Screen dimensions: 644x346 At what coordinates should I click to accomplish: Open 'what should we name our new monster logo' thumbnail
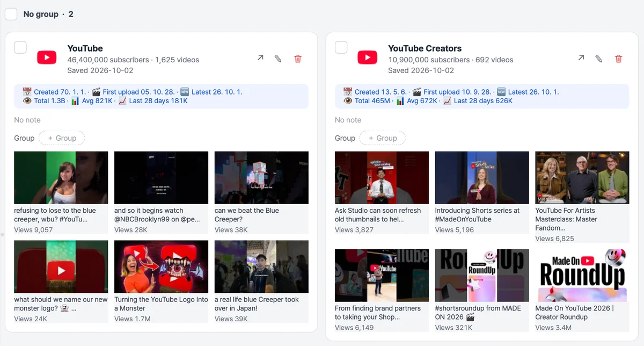61,266
